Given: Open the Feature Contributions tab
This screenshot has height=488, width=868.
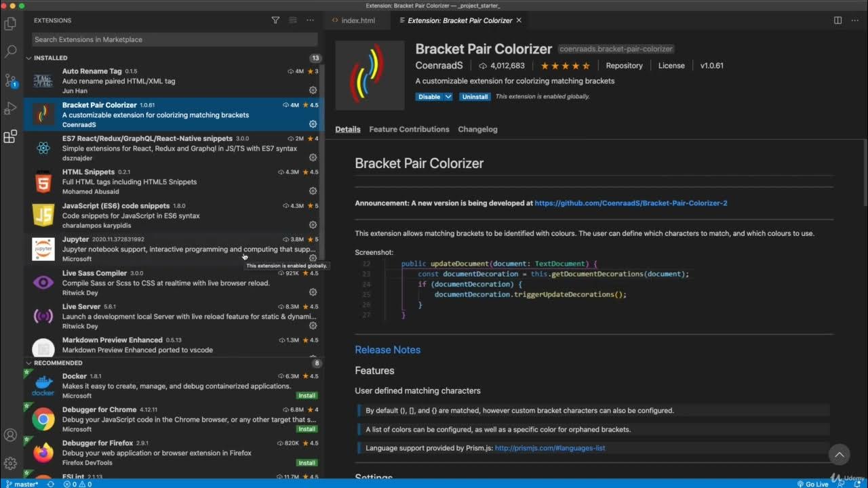Looking at the screenshot, I should coord(409,129).
